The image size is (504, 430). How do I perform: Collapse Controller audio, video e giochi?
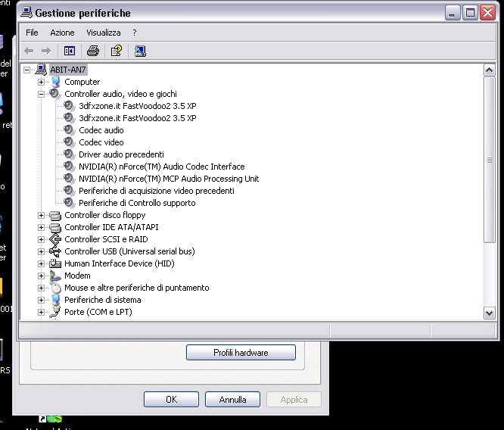tap(41, 94)
